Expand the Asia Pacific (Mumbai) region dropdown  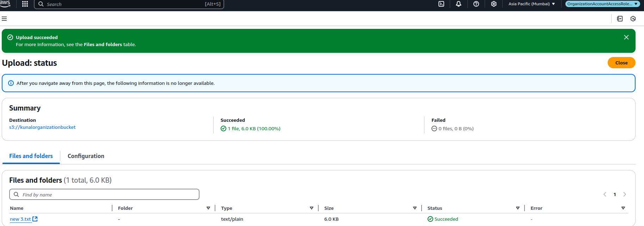coord(532,4)
